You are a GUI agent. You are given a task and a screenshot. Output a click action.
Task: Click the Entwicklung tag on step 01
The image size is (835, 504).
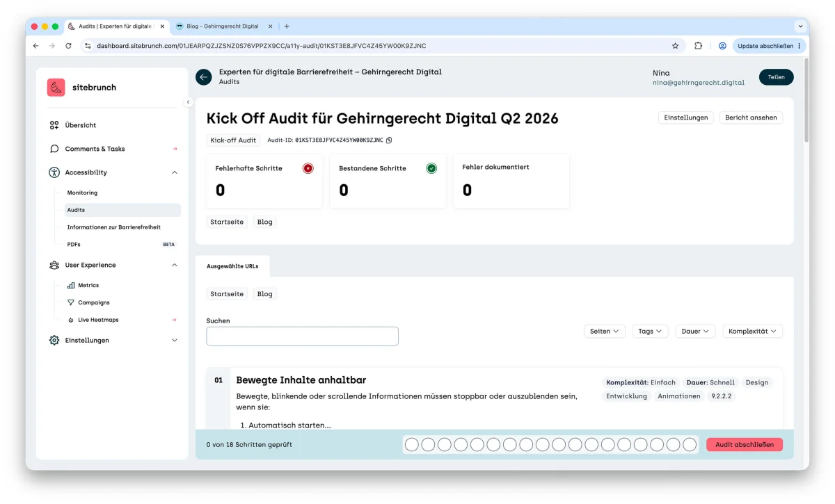pyautogui.click(x=626, y=396)
